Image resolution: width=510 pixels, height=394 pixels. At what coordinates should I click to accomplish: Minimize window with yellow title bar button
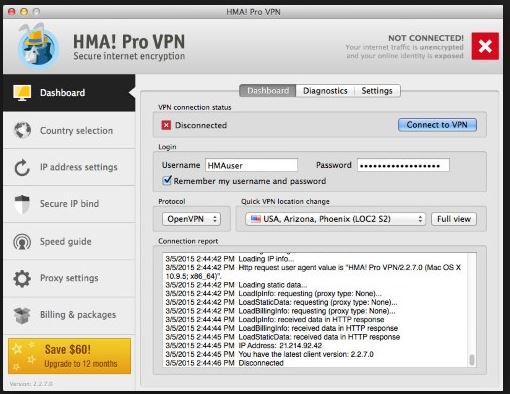(x=24, y=12)
